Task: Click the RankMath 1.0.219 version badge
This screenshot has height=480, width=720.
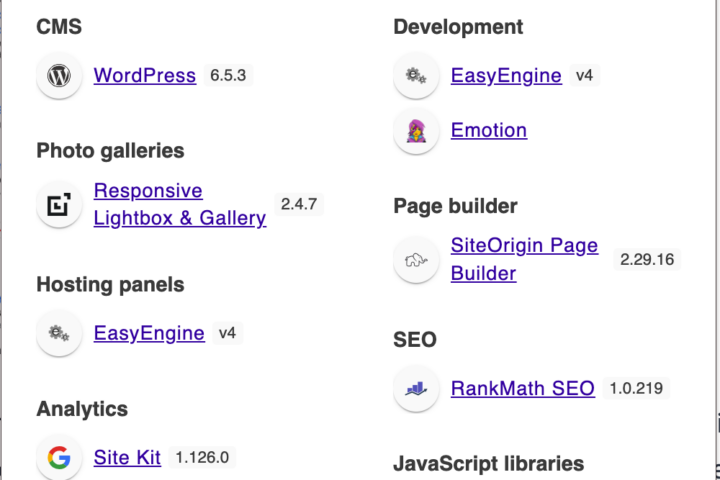Action: [x=636, y=389]
